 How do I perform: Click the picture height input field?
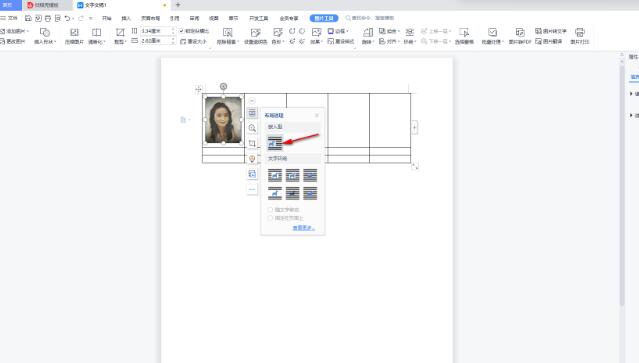click(x=158, y=31)
